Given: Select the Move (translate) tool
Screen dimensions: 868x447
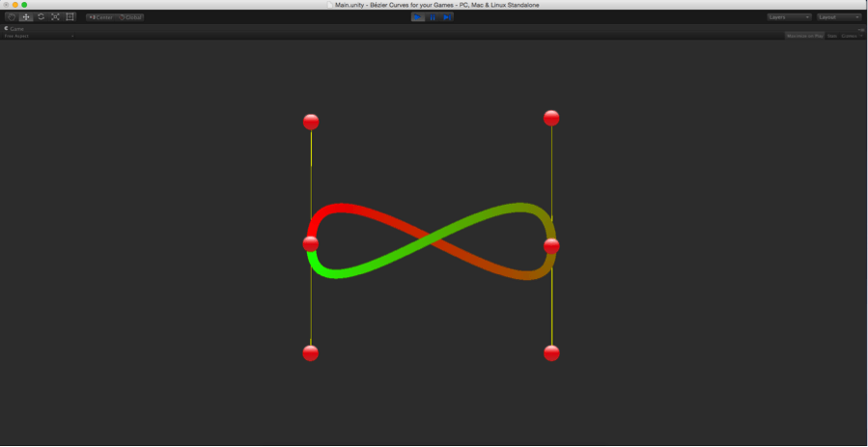Looking at the screenshot, I should pos(26,17).
